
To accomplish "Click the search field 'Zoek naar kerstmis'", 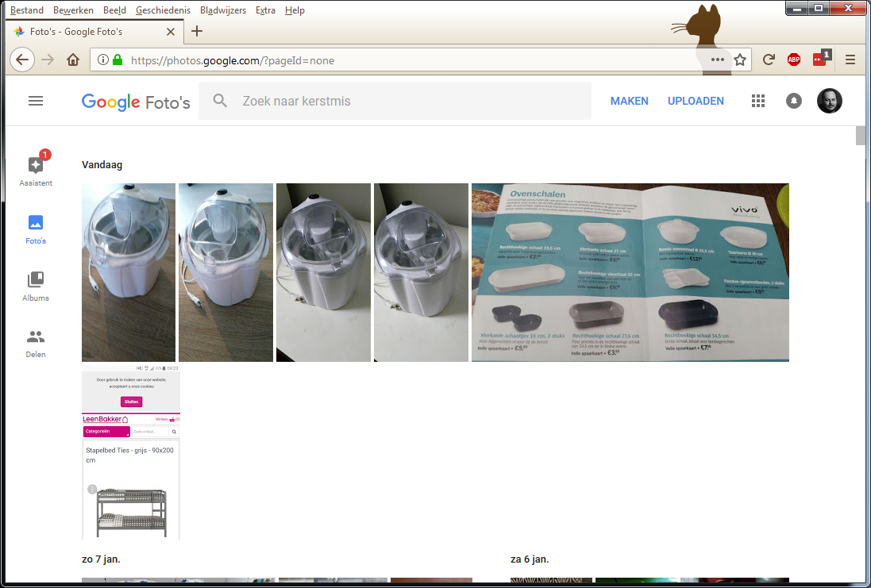I will click(x=397, y=101).
